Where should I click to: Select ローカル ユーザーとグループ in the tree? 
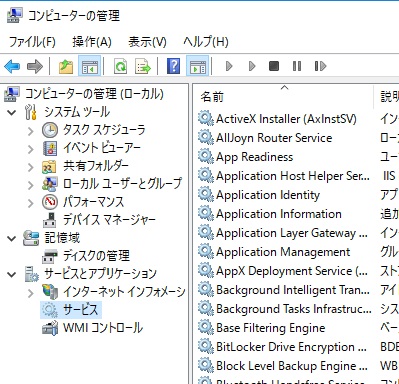(x=123, y=184)
